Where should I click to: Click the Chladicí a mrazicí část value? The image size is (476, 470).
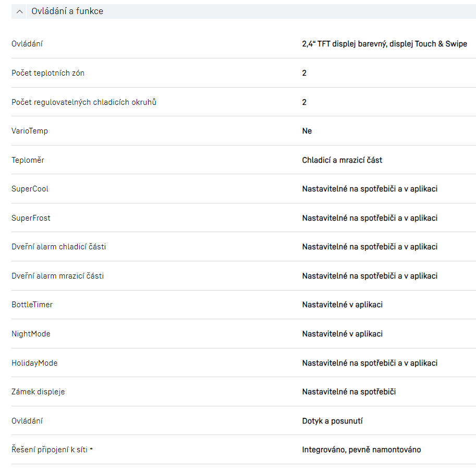(342, 160)
